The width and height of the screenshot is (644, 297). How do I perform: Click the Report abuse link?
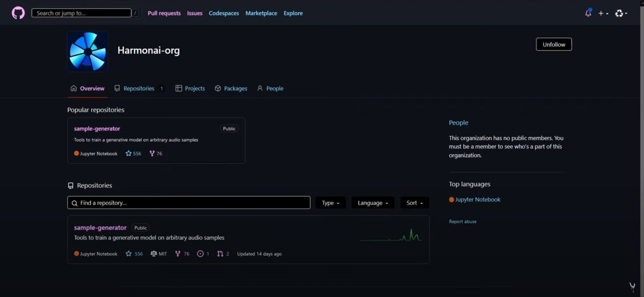463,221
